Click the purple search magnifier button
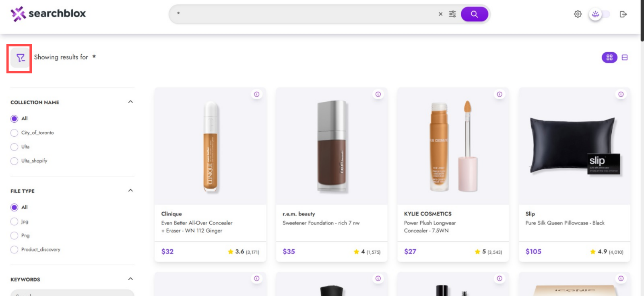The image size is (644, 296). point(475,14)
